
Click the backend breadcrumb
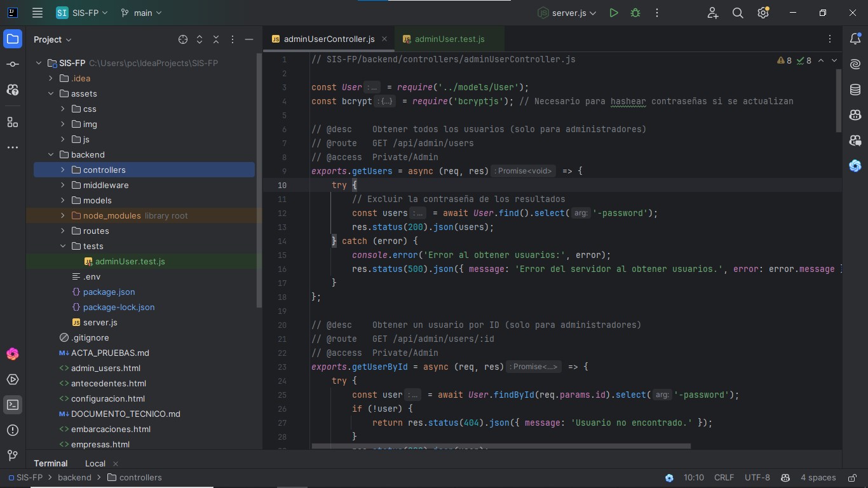74,477
